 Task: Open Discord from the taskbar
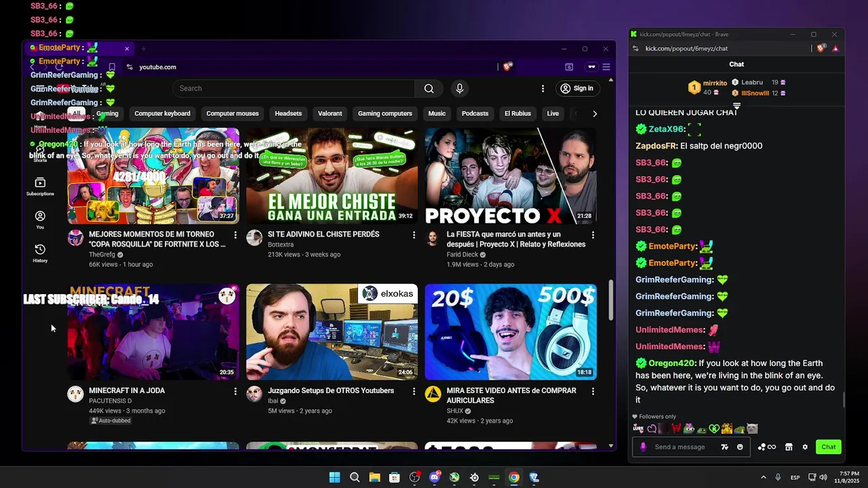click(x=435, y=477)
